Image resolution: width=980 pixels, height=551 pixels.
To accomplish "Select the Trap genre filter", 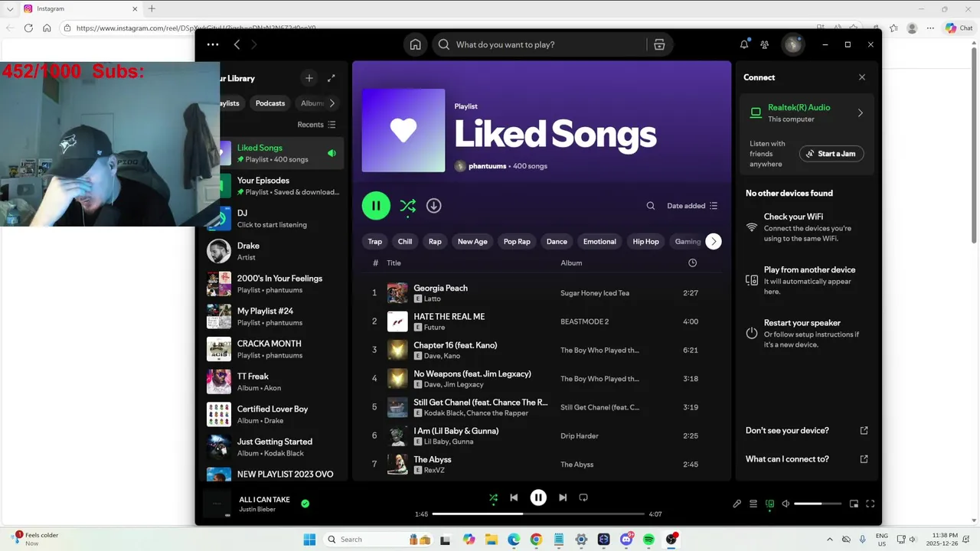I will pos(374,241).
